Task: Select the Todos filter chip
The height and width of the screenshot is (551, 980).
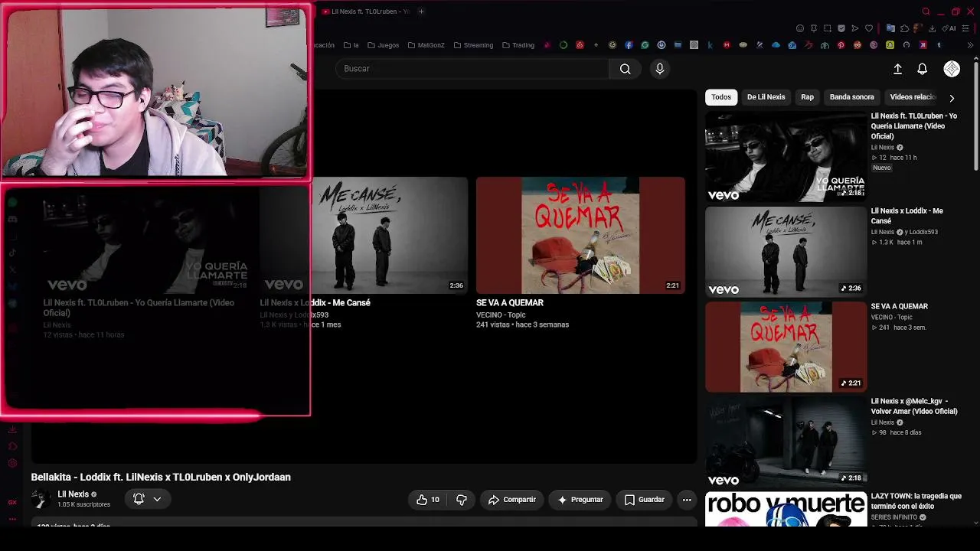Action: [721, 97]
